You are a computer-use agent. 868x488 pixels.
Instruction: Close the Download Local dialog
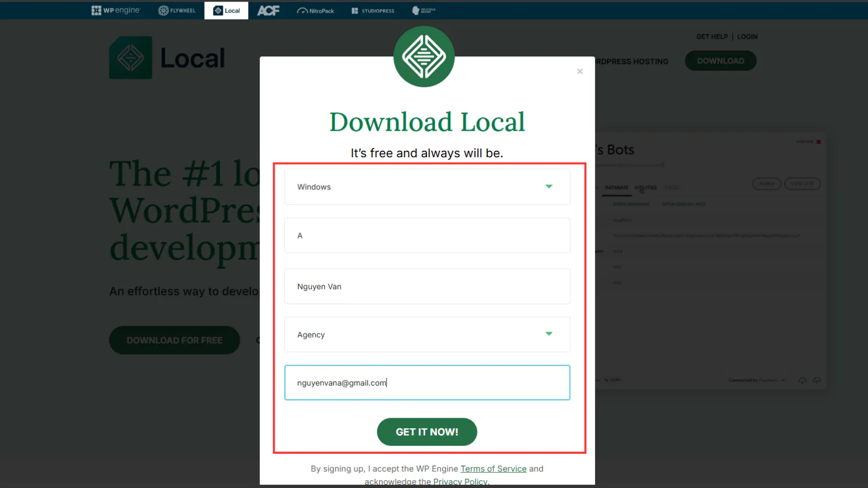580,71
